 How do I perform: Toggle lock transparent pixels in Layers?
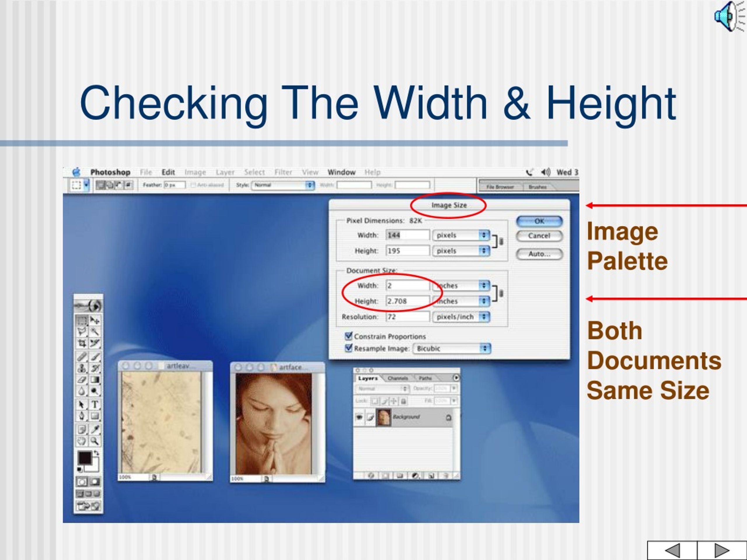(375, 401)
